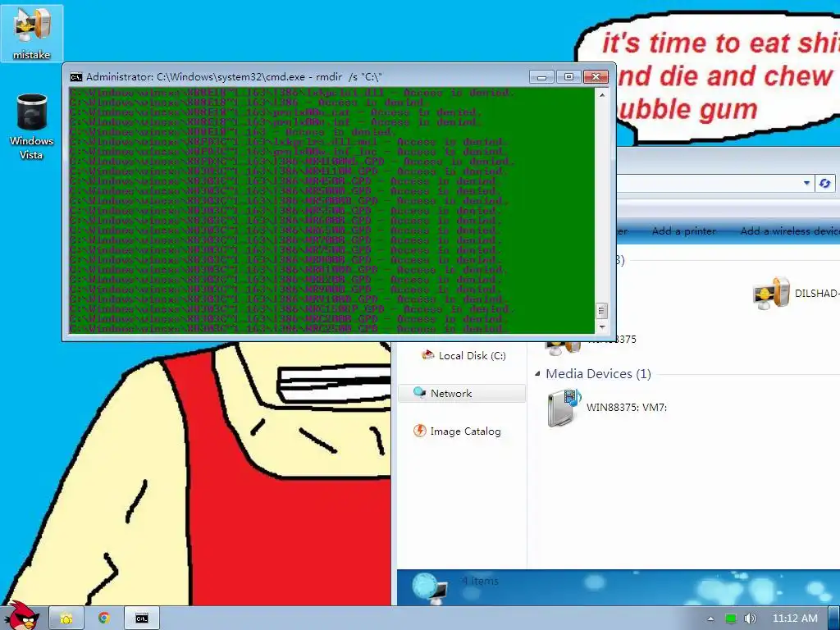Click the green tray icon

[x=731, y=619]
